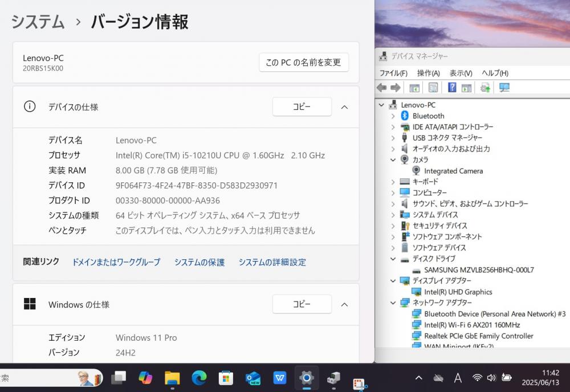Open システムの詳細設定 link
Viewport: 570px width, 392px height.
pyautogui.click(x=272, y=262)
